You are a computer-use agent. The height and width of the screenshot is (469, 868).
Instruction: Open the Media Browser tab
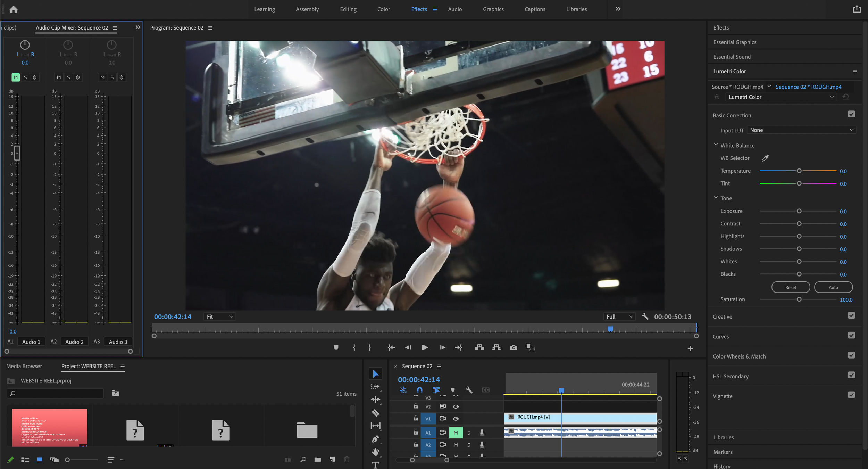24,366
